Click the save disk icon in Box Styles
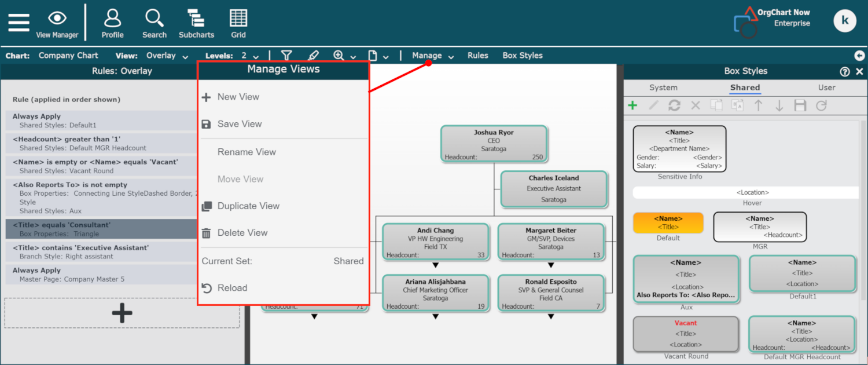Image resolution: width=868 pixels, height=365 pixels. [x=800, y=105]
